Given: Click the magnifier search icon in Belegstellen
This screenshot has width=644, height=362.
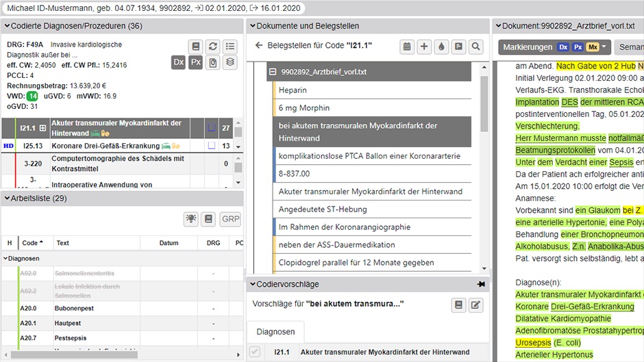Looking at the screenshot, I should pos(475,47).
